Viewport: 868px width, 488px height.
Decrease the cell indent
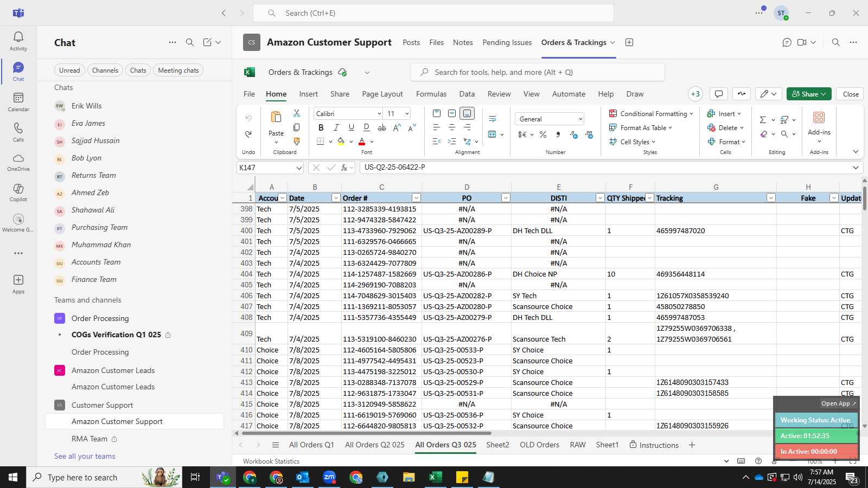pos(437,142)
